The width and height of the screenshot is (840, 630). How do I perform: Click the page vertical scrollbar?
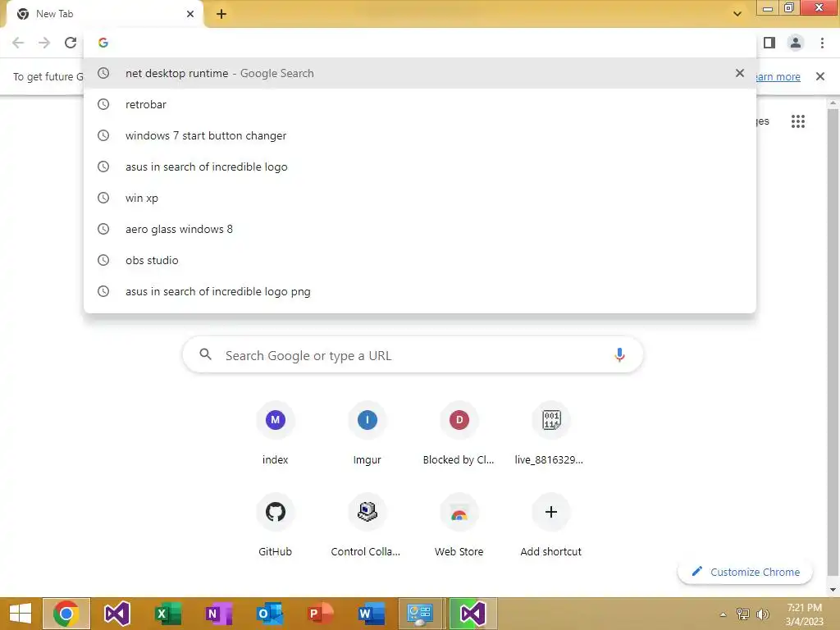833,343
